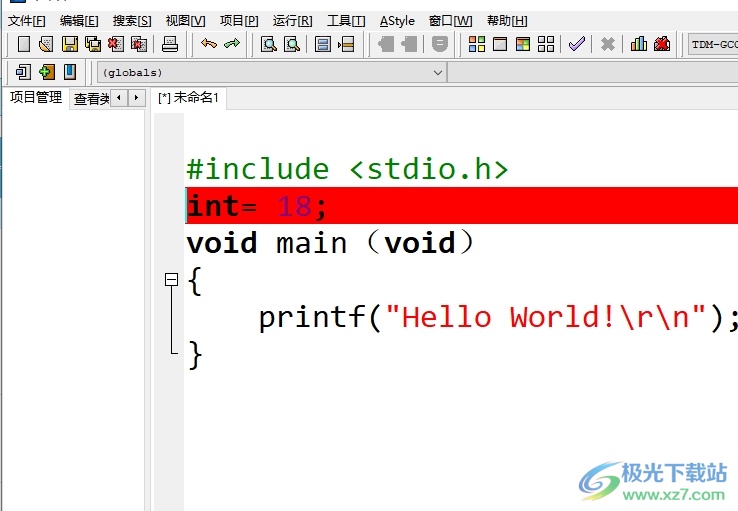Toggle a bookmark with the green plus icon

[47, 72]
